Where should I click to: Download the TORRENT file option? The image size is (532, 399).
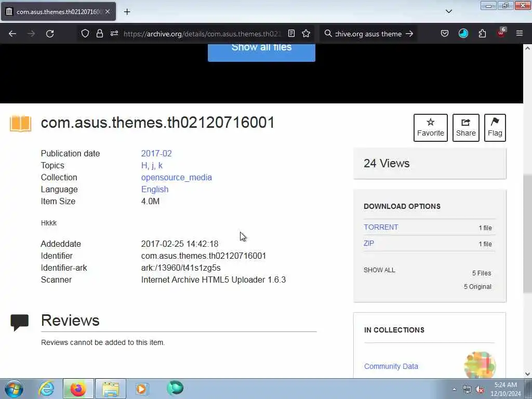tap(381, 228)
